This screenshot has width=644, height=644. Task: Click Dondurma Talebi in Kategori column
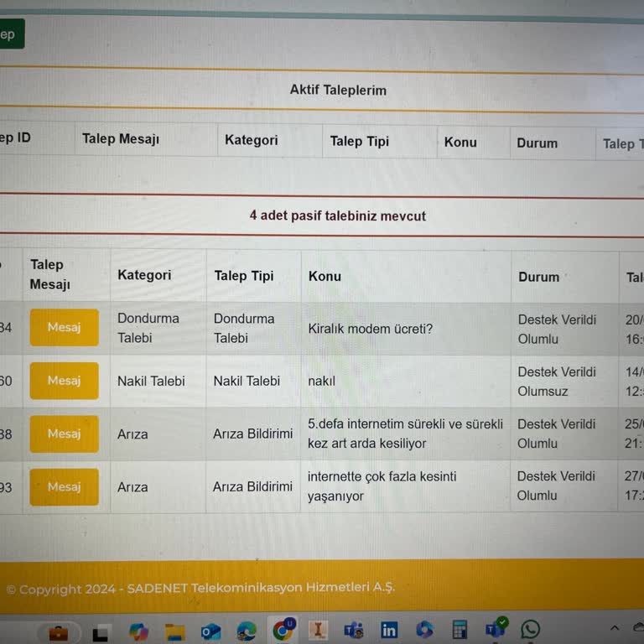[148, 328]
